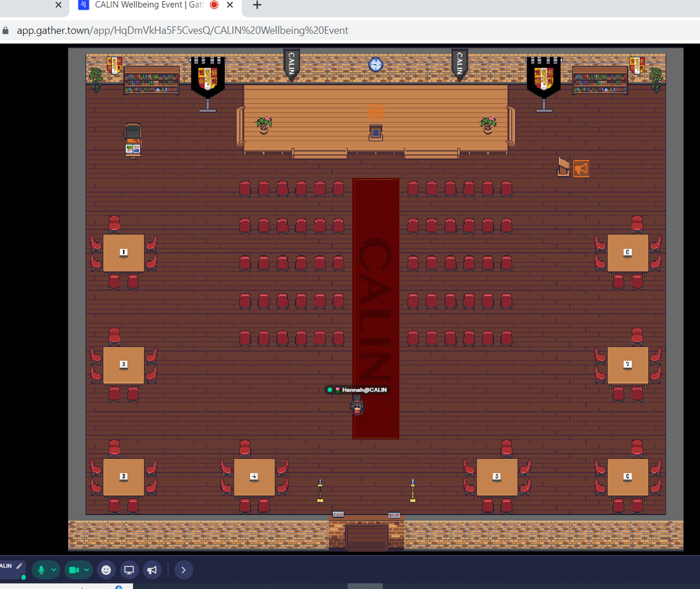Click the blue wall clock
This screenshot has height=589, width=700.
pos(376,64)
